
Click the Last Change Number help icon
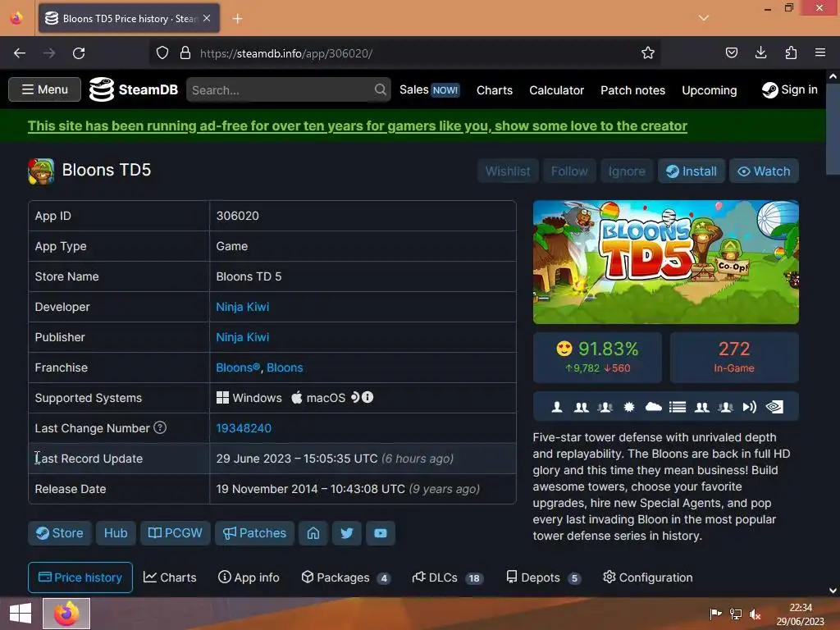point(160,427)
